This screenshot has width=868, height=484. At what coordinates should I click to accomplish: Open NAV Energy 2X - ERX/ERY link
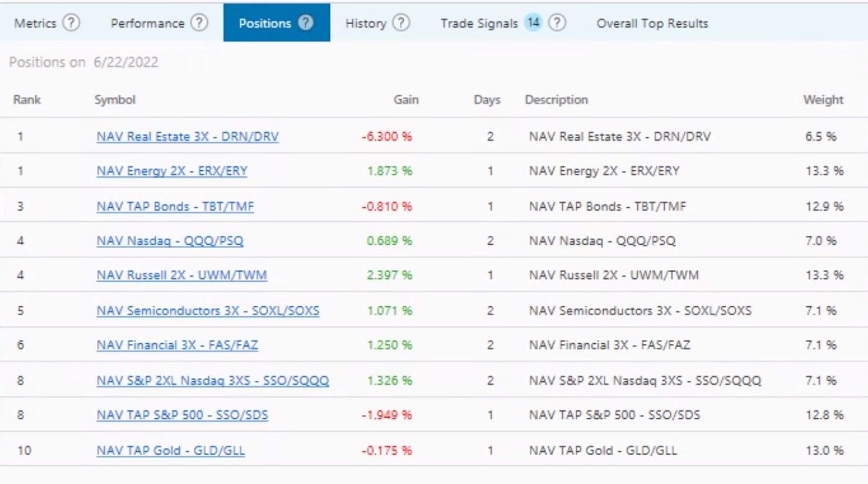172,171
